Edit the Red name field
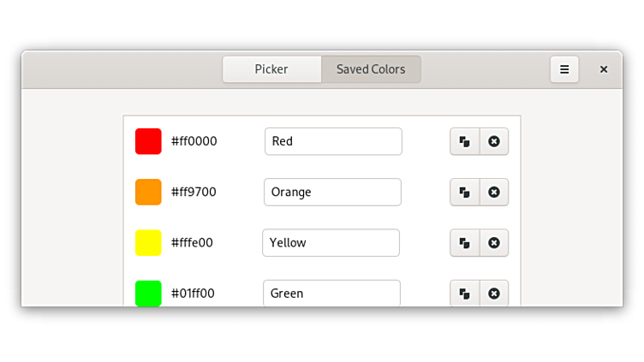Image resolution: width=644 pixels, height=362 pixels. (333, 141)
